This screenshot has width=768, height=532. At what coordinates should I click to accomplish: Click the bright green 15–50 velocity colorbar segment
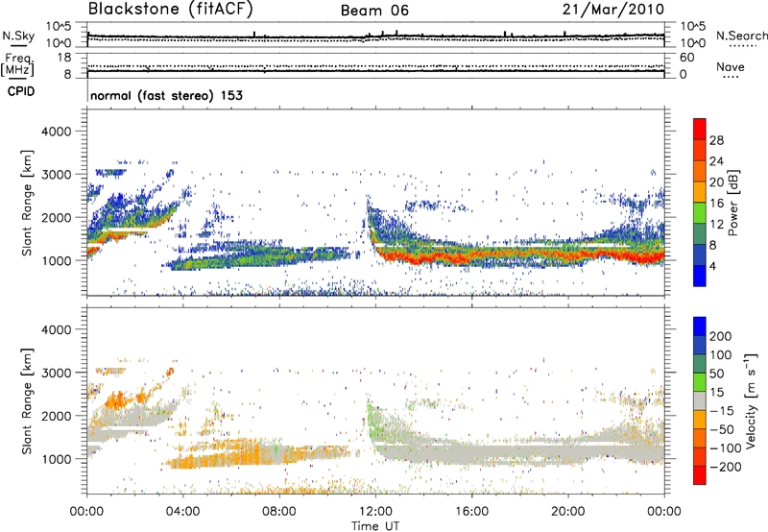(x=700, y=382)
